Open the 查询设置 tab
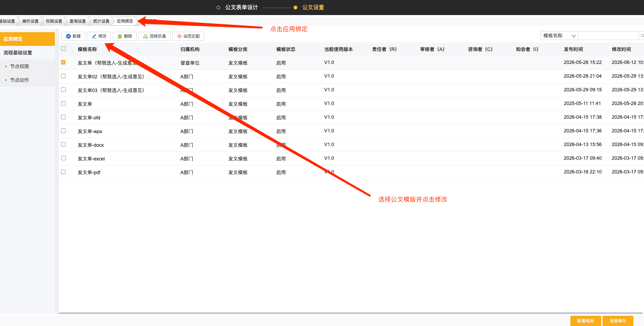644x326 pixels. (78, 21)
